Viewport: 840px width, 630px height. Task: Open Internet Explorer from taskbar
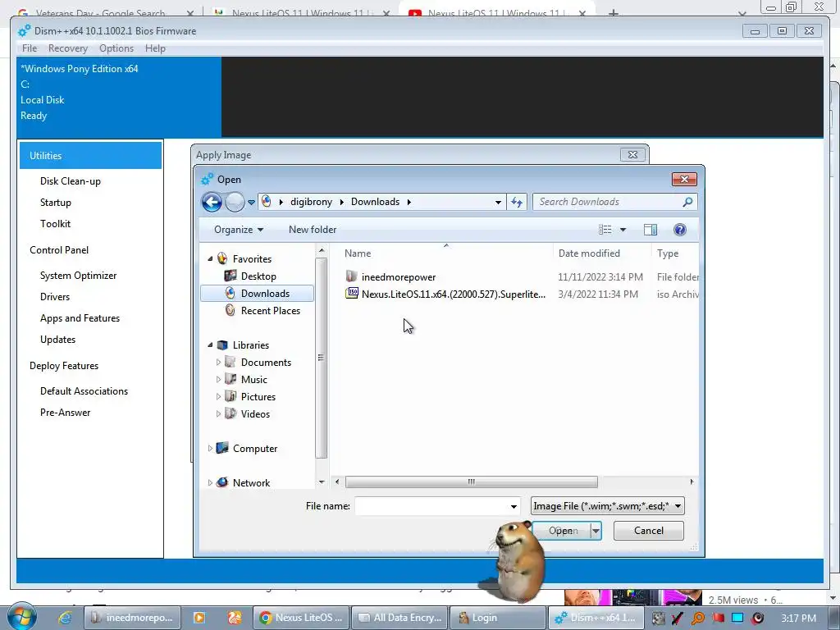pyautogui.click(x=65, y=618)
